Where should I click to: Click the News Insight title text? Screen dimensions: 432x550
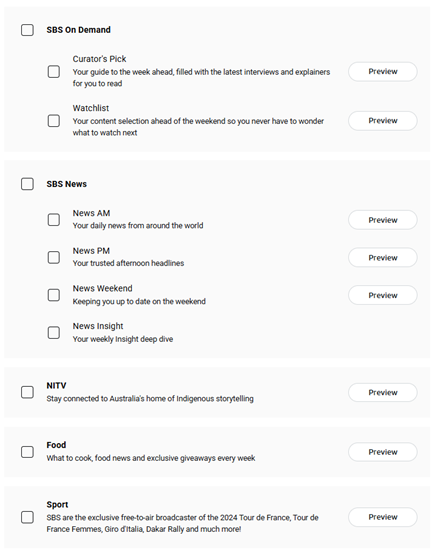98,326
